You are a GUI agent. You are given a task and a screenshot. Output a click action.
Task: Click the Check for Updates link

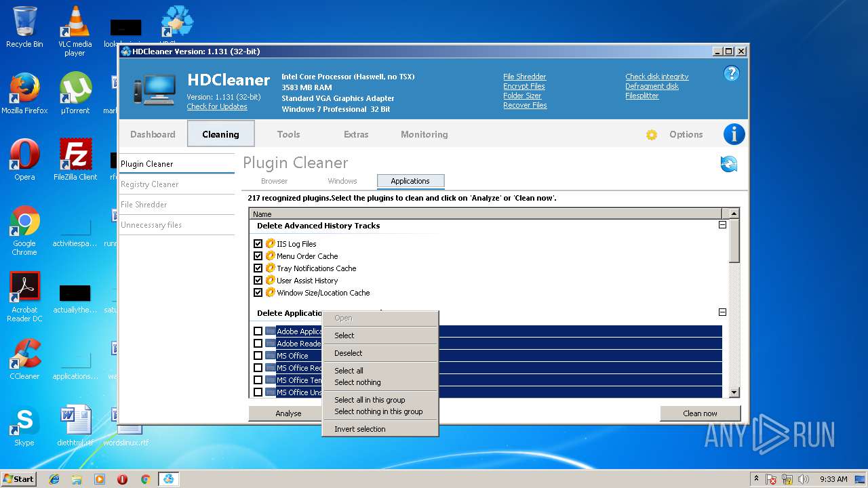point(217,106)
